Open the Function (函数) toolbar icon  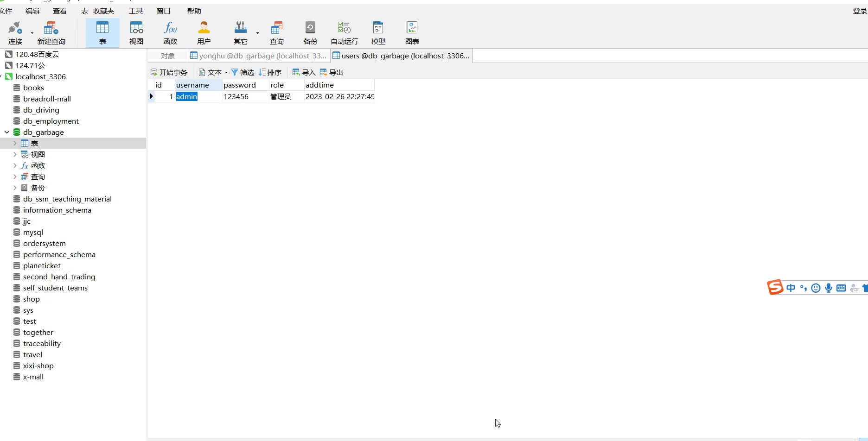tap(170, 32)
